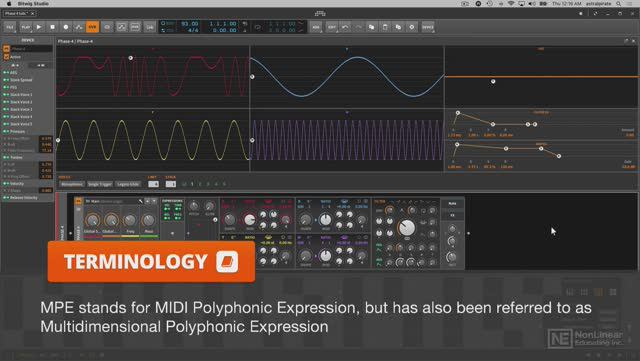Click the duplicate icon in toolbar
The width and height of the screenshot is (640, 361).
(398, 27)
